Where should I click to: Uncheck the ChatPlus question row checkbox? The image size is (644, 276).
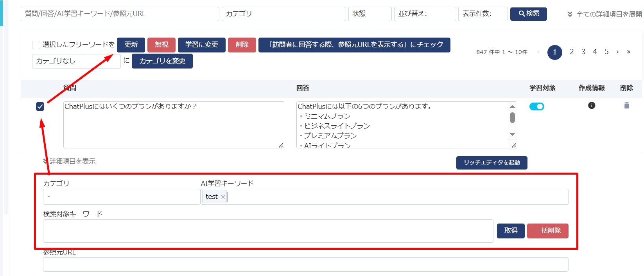[40, 106]
